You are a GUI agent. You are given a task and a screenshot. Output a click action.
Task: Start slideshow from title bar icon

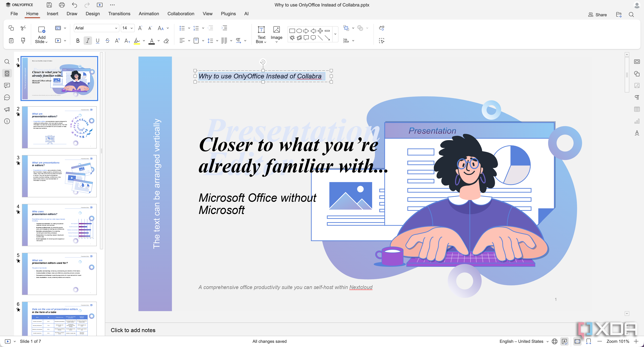[x=100, y=5]
